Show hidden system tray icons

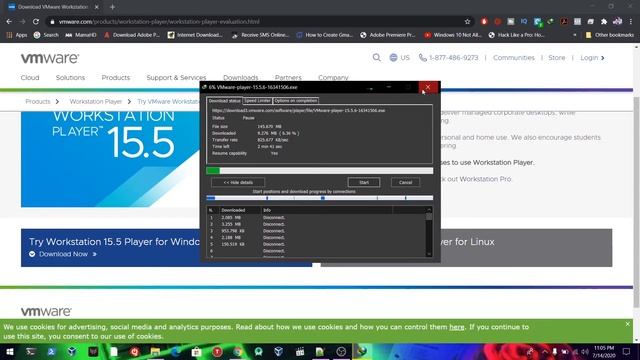pyautogui.click(x=545, y=351)
